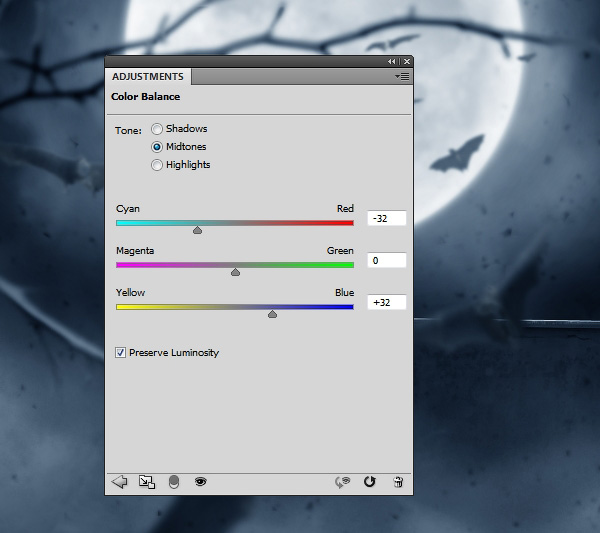
Task: Click the Tone: label
Action: coord(128,130)
